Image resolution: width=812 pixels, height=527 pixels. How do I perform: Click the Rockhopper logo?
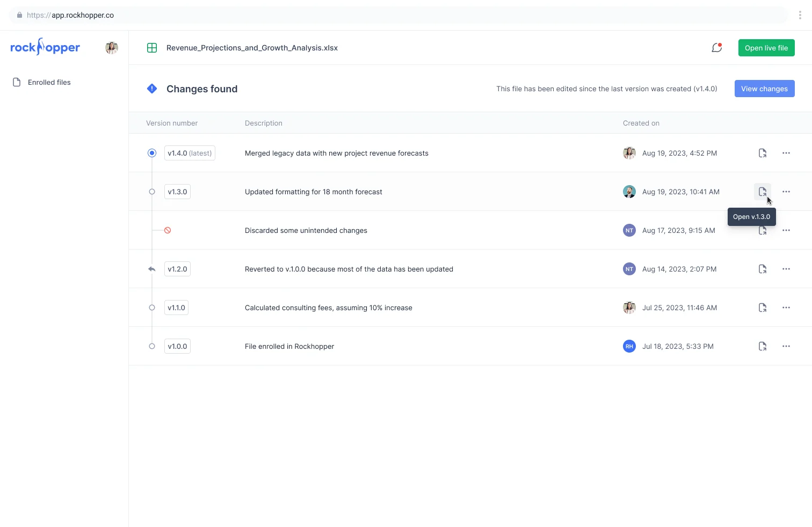click(x=45, y=47)
